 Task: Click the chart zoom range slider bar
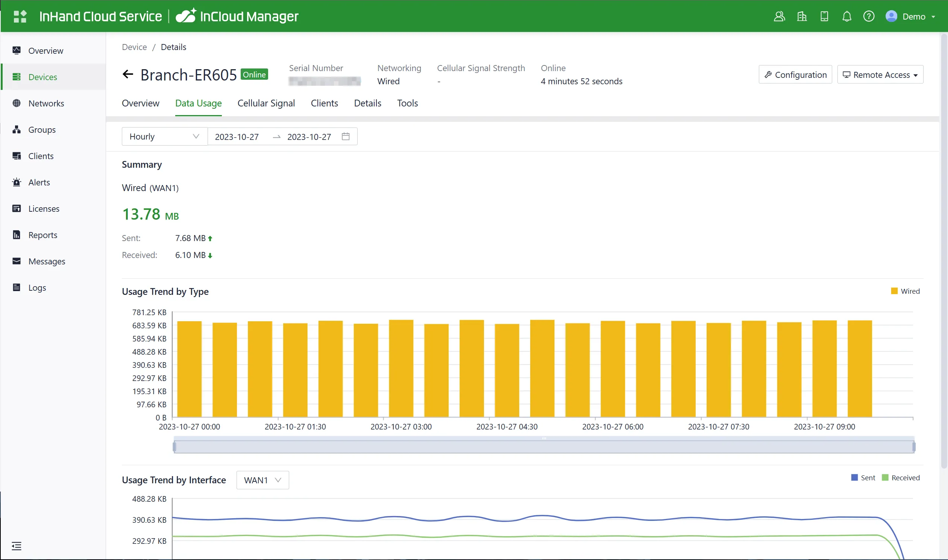pos(544,446)
